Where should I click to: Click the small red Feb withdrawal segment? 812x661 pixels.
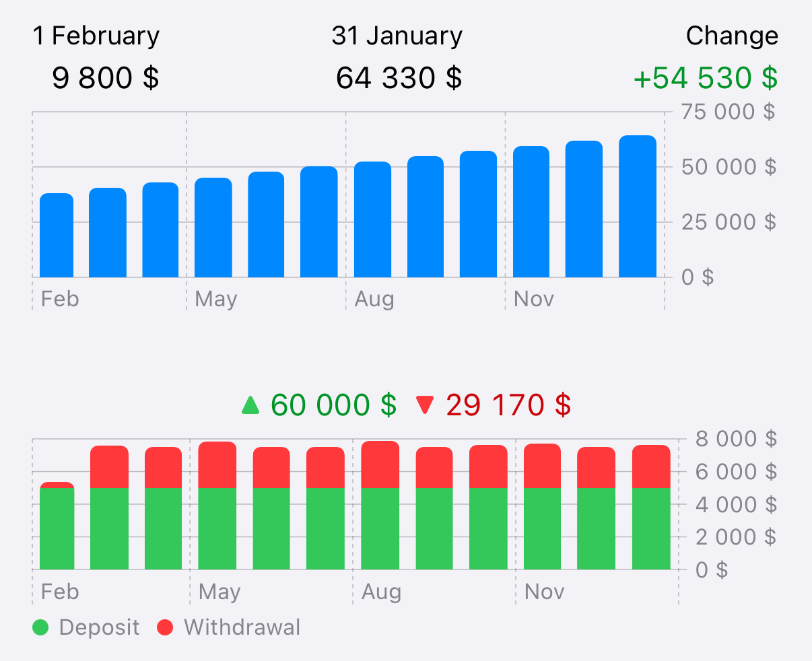57,485
